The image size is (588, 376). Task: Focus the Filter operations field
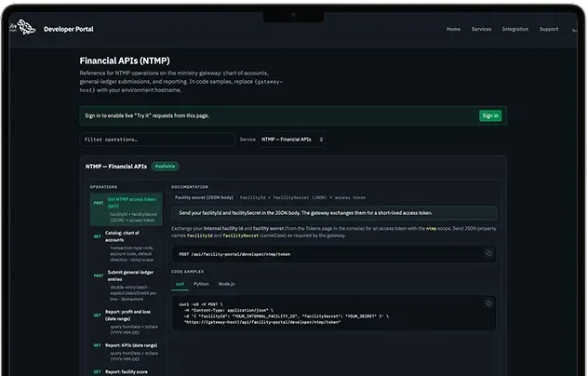pos(157,140)
